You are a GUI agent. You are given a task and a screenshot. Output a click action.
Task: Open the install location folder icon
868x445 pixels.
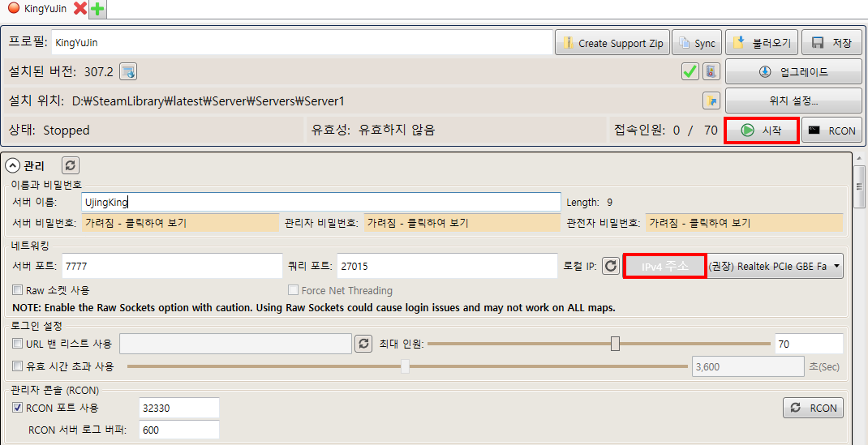711,101
